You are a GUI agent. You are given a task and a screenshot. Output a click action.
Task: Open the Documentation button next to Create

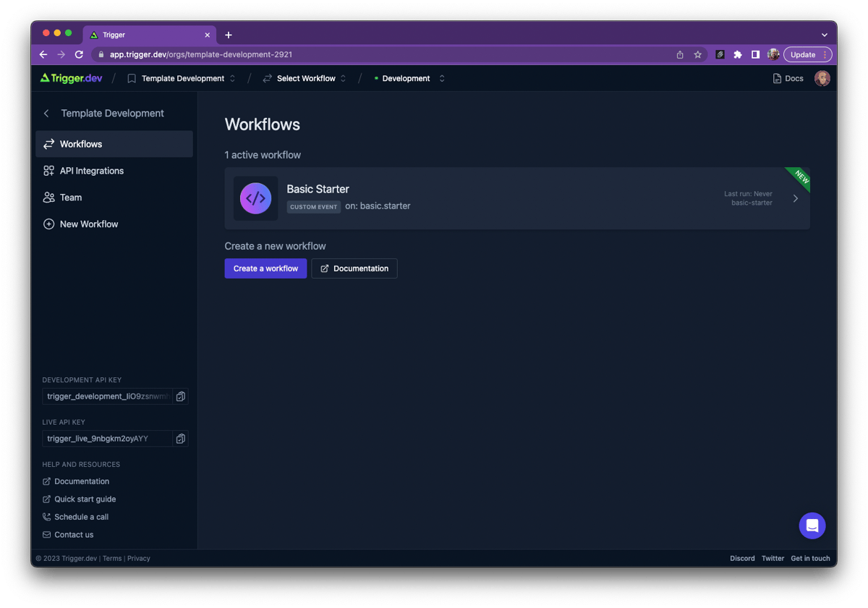[x=354, y=269]
